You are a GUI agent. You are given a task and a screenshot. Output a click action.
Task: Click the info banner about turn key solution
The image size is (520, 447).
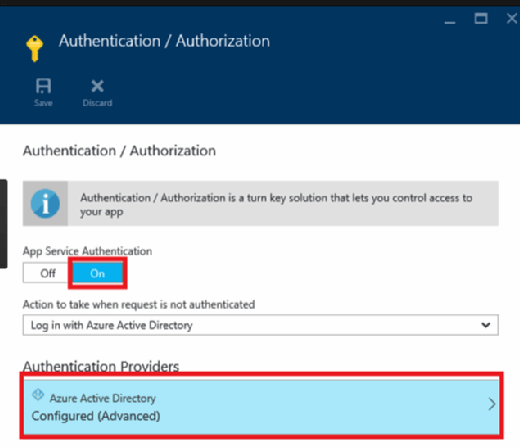(x=261, y=204)
